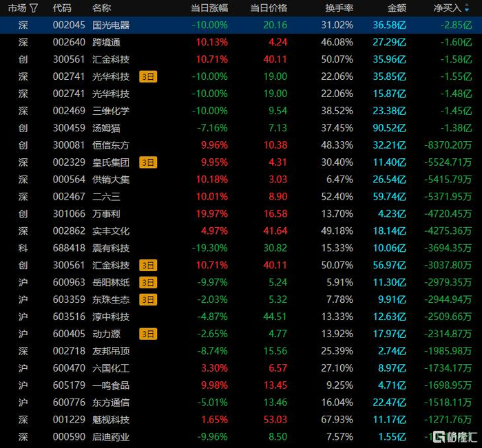Click price 41.64
Image resolution: width=482 pixels, height=448 pixels.
275,231
